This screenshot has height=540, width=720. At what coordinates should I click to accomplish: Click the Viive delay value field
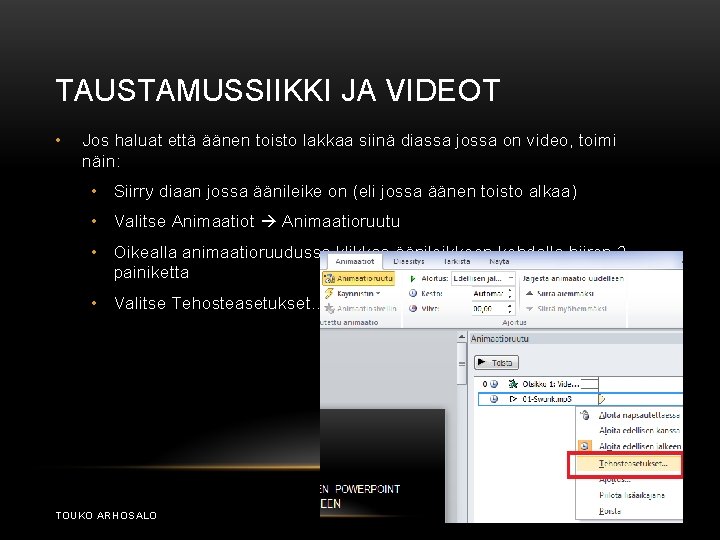489,309
